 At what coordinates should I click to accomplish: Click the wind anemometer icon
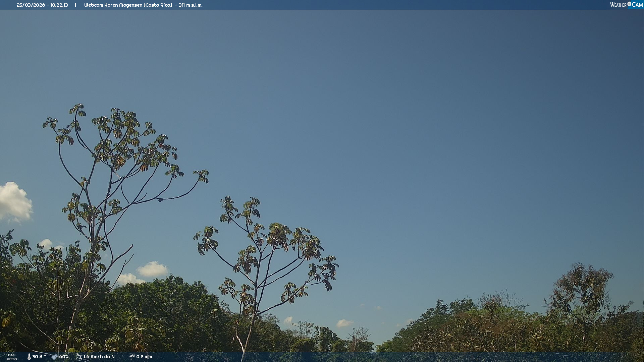pos(79,357)
